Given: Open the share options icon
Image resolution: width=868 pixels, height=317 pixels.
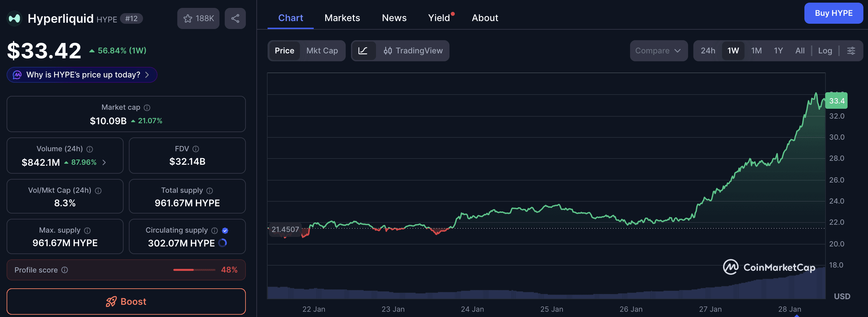Looking at the screenshot, I should tap(235, 18).
